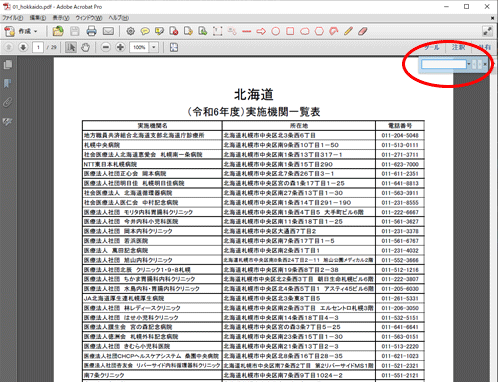The image size is (498, 382).
Task: Pick the eraser tool
Action: 363,31
